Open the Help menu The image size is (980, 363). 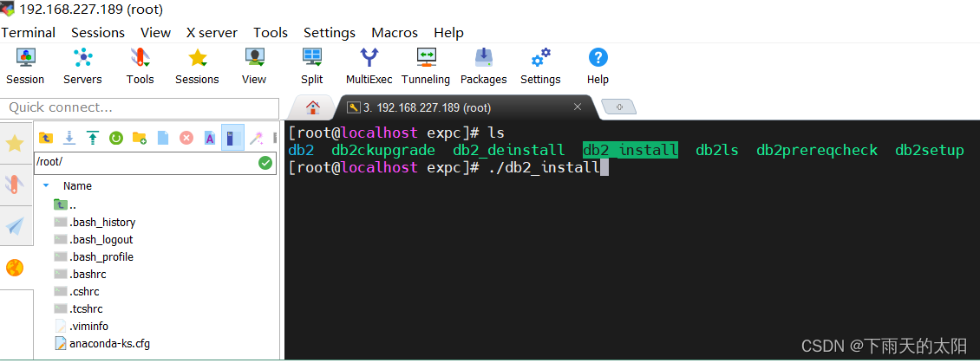point(448,33)
